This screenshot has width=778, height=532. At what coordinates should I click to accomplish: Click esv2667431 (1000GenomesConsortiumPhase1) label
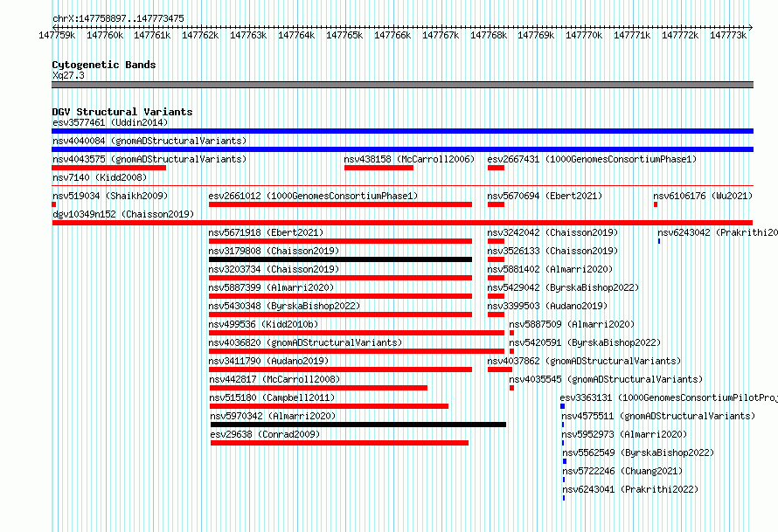(x=592, y=159)
